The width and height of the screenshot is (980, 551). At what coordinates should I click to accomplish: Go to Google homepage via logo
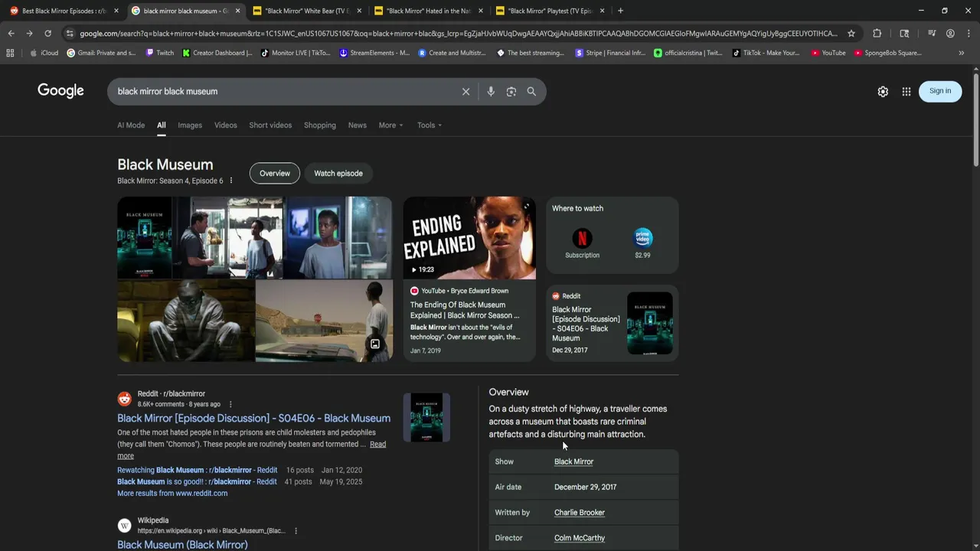(x=60, y=91)
